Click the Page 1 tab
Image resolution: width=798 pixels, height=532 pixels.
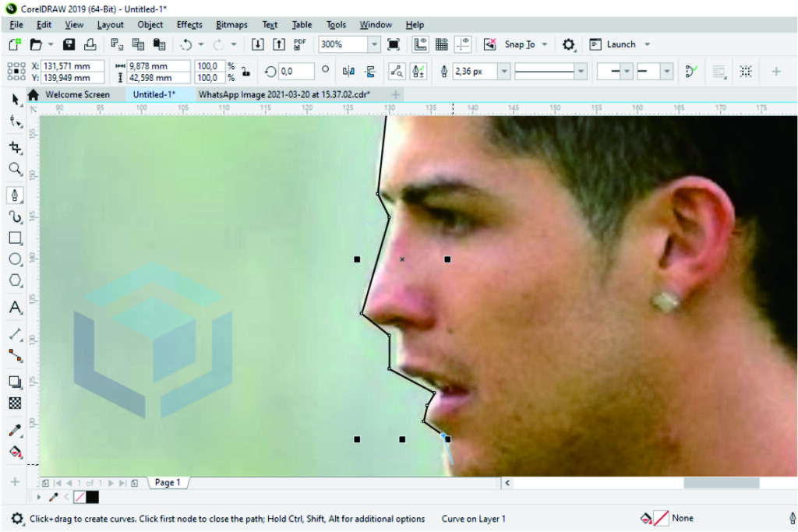[x=168, y=483]
